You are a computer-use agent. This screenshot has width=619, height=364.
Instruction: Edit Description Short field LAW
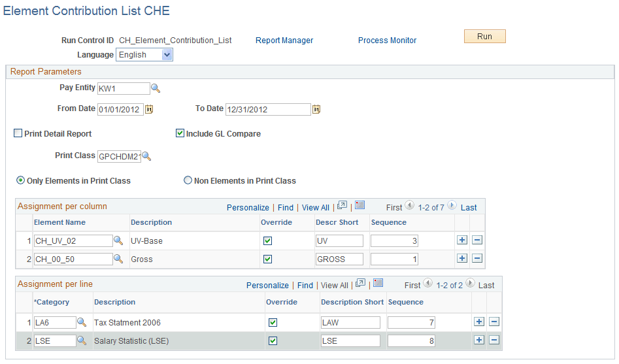click(x=350, y=323)
